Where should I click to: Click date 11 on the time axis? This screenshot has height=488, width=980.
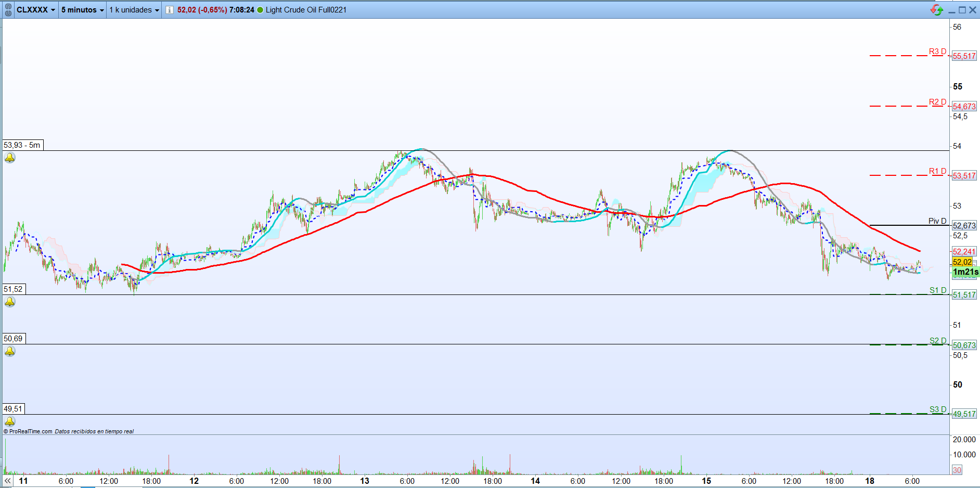23,481
